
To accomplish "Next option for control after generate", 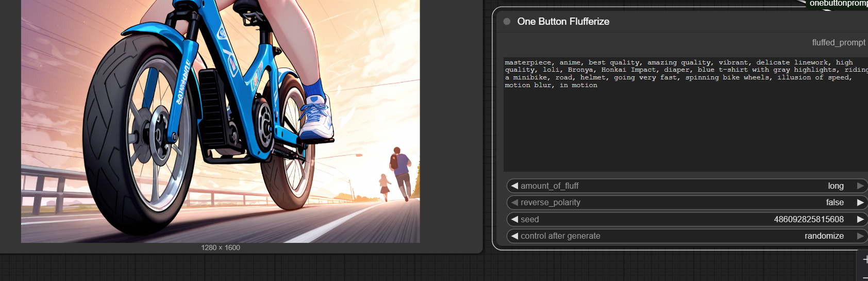I will tap(860, 236).
